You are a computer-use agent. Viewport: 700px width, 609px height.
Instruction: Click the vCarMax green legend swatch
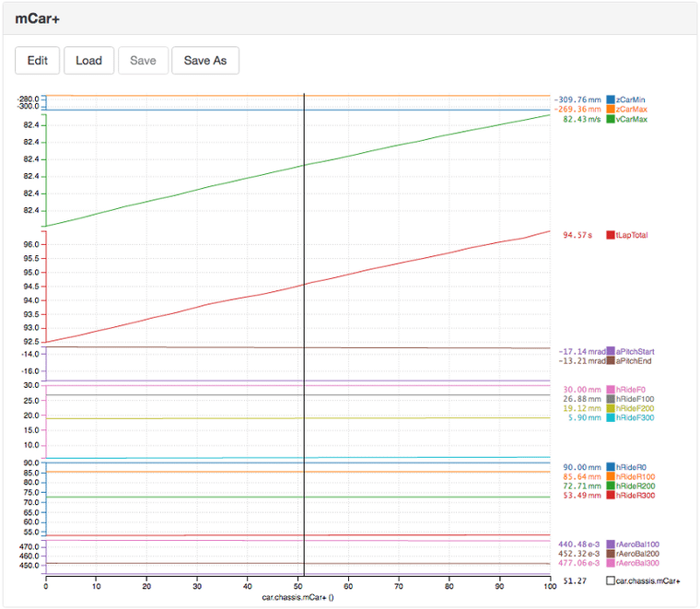(x=610, y=119)
